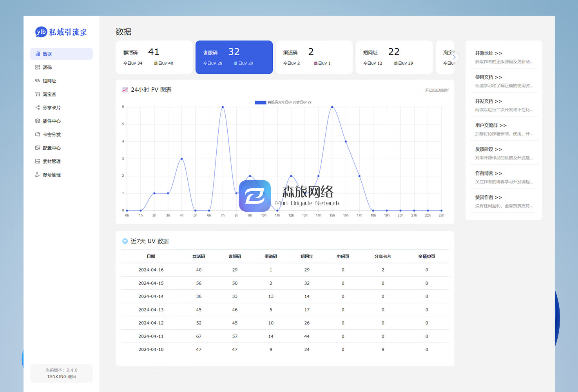Open 素材管理 from sidebar
578x392 pixels.
click(x=62, y=161)
